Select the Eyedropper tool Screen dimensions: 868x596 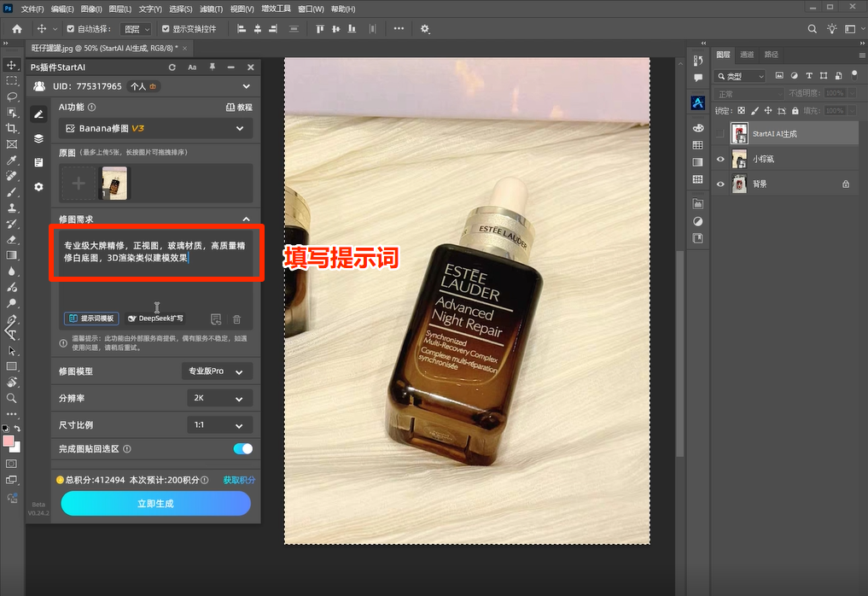(11, 161)
